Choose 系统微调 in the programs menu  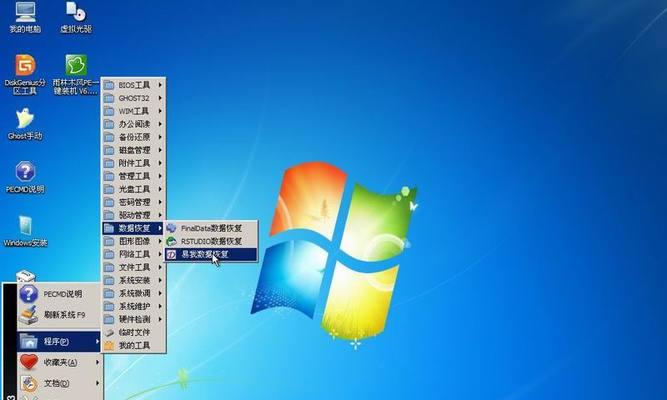(134, 293)
